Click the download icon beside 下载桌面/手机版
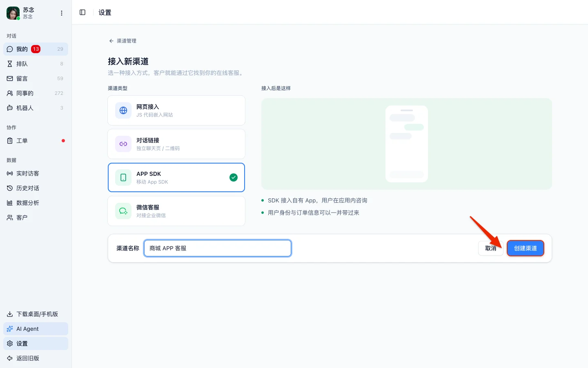 [x=10, y=314]
